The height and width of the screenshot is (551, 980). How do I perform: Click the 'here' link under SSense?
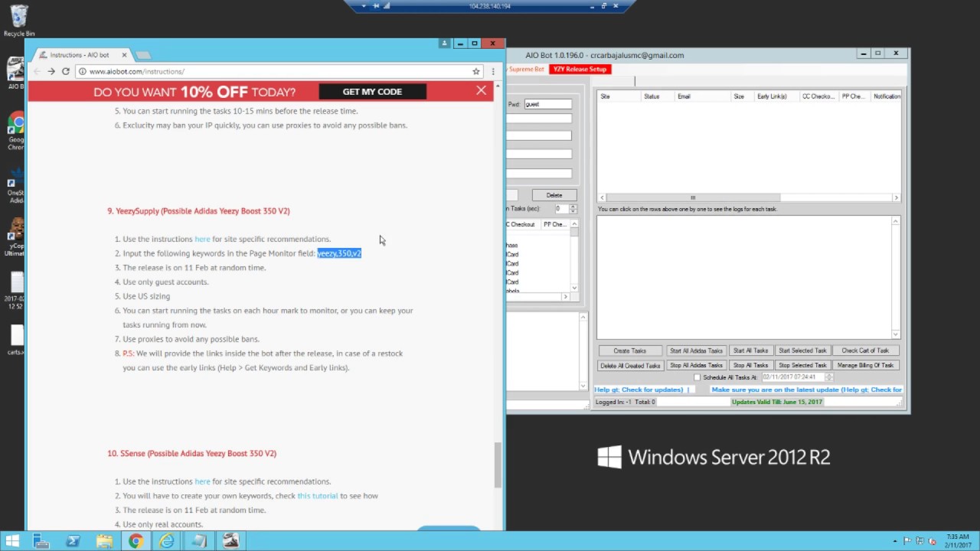coord(202,481)
